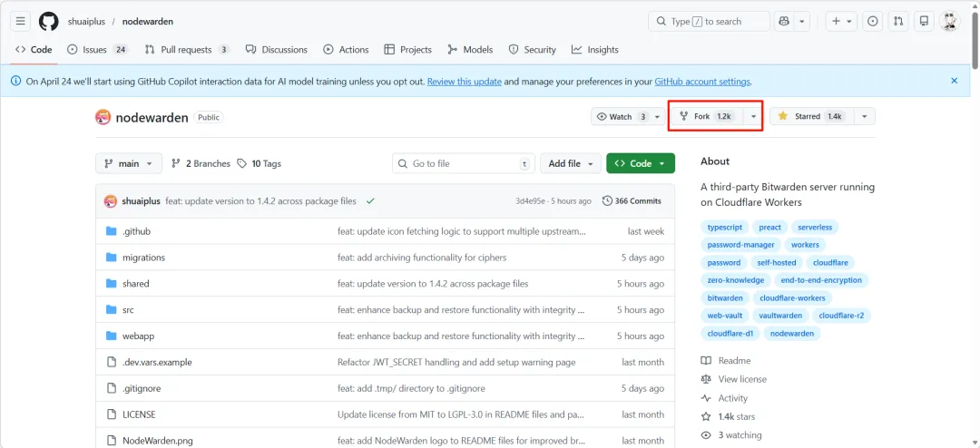
Task: Open commit hash 3d4e95e
Action: pyautogui.click(x=530, y=201)
